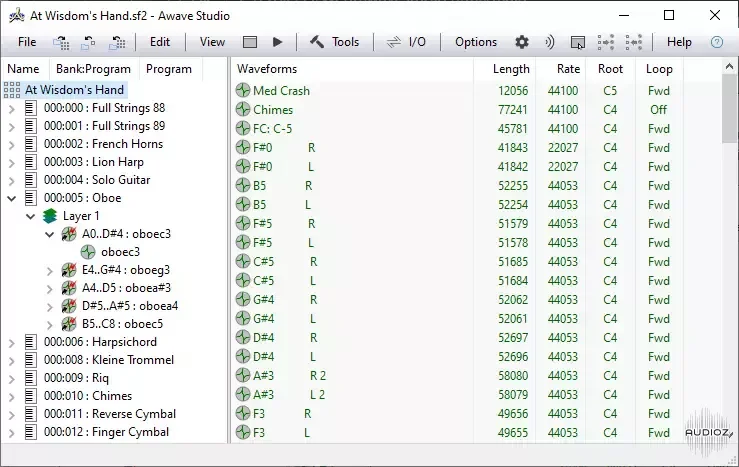This screenshot has height=467, width=739.
Task: Expand the B5..C8 oboec5 region
Action: (x=49, y=325)
